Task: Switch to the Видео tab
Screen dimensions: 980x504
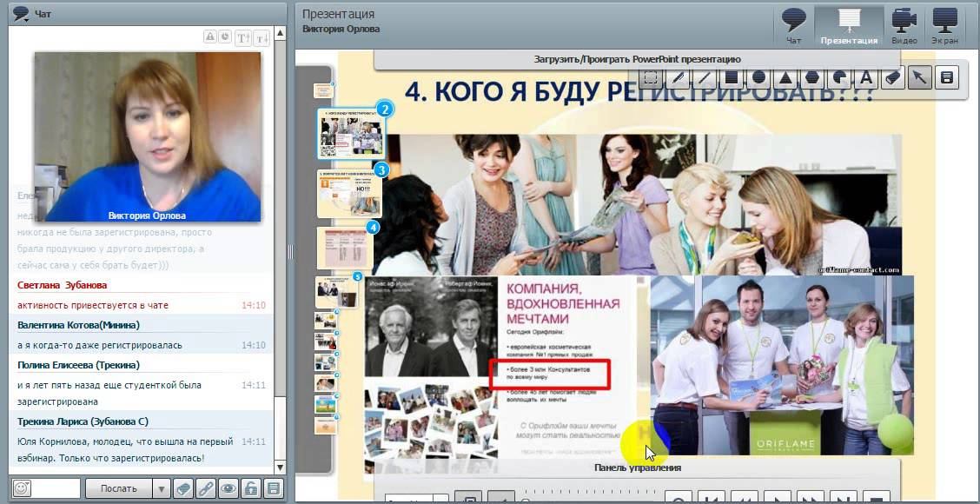Action: click(904, 26)
